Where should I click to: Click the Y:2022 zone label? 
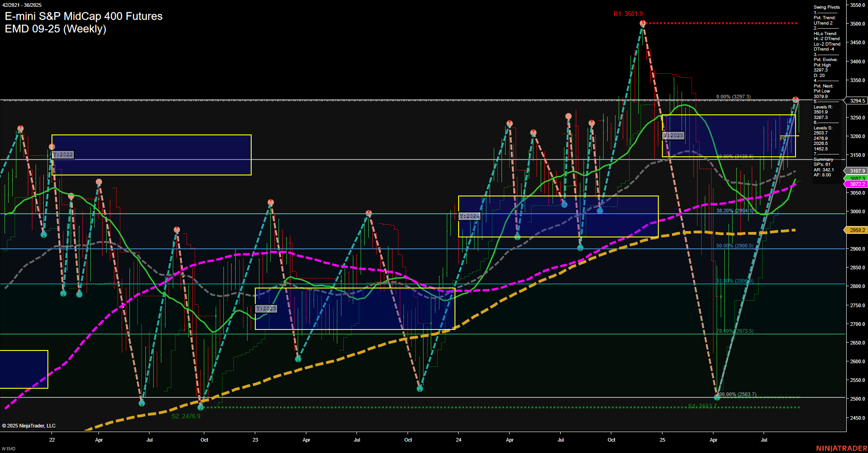(62, 154)
